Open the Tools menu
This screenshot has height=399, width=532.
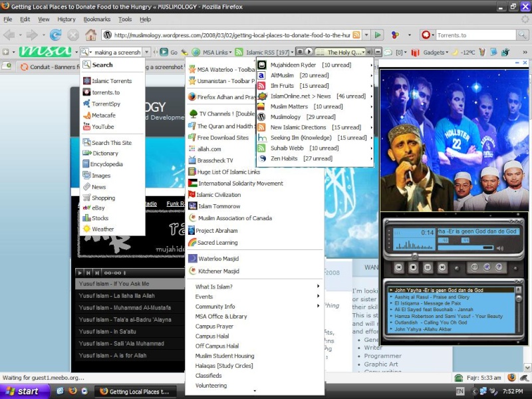[x=125, y=19]
